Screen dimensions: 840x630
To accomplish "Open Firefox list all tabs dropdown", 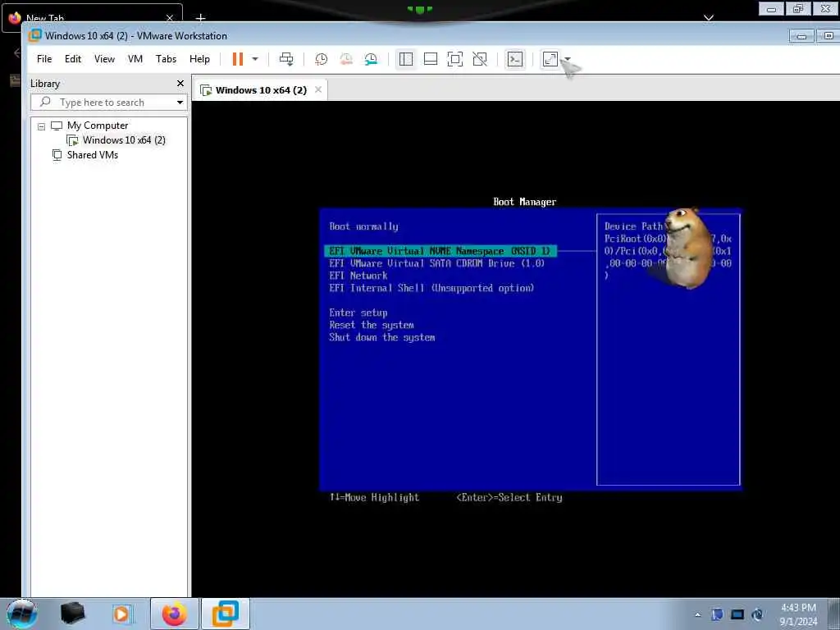I will point(708,18).
